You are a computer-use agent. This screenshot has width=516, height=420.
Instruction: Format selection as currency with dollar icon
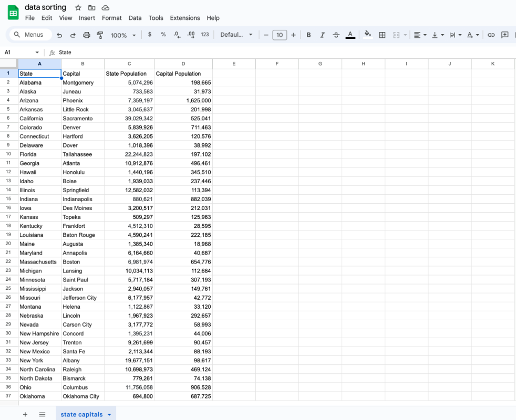150,35
